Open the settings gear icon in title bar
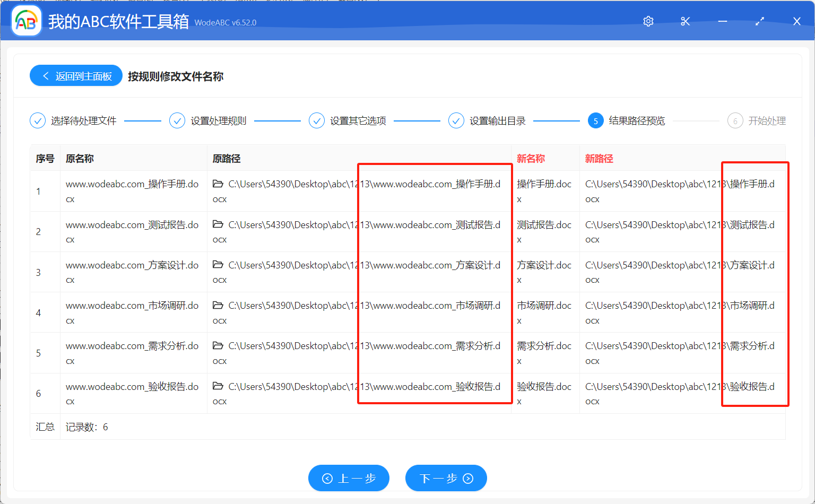The height and width of the screenshot is (504, 815). click(x=648, y=21)
